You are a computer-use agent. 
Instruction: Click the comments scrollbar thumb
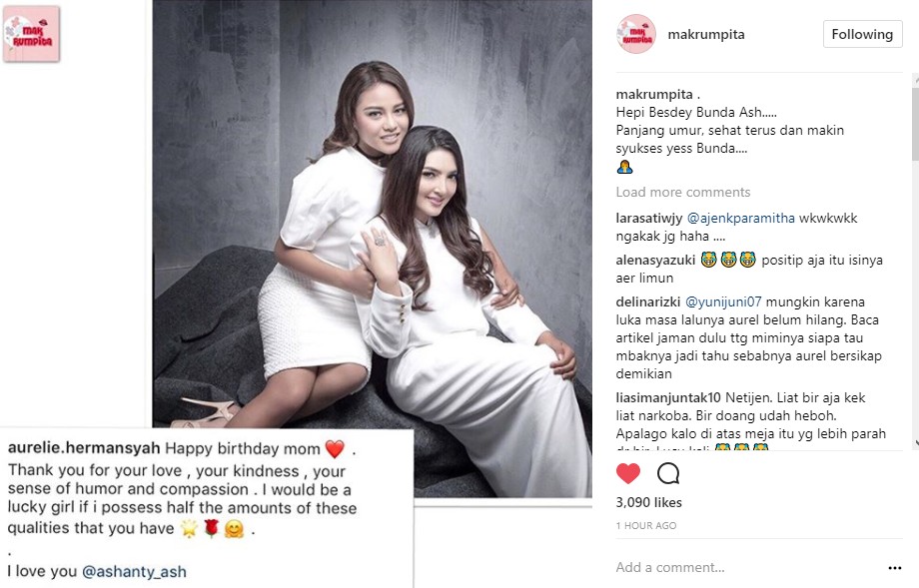(915, 123)
